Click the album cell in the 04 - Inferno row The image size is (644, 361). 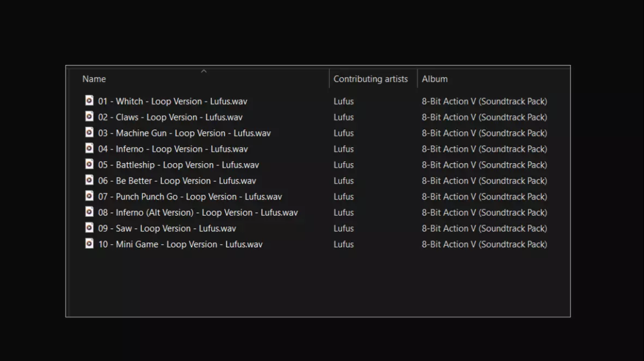[484, 149]
